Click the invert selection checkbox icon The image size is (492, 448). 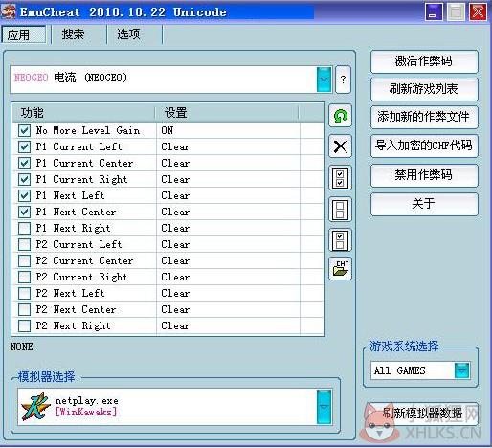[x=340, y=240]
